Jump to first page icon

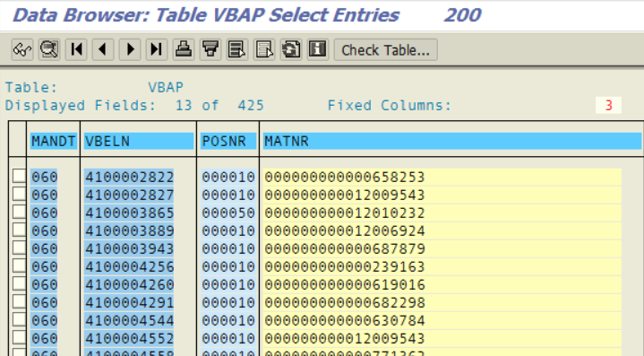coord(76,49)
